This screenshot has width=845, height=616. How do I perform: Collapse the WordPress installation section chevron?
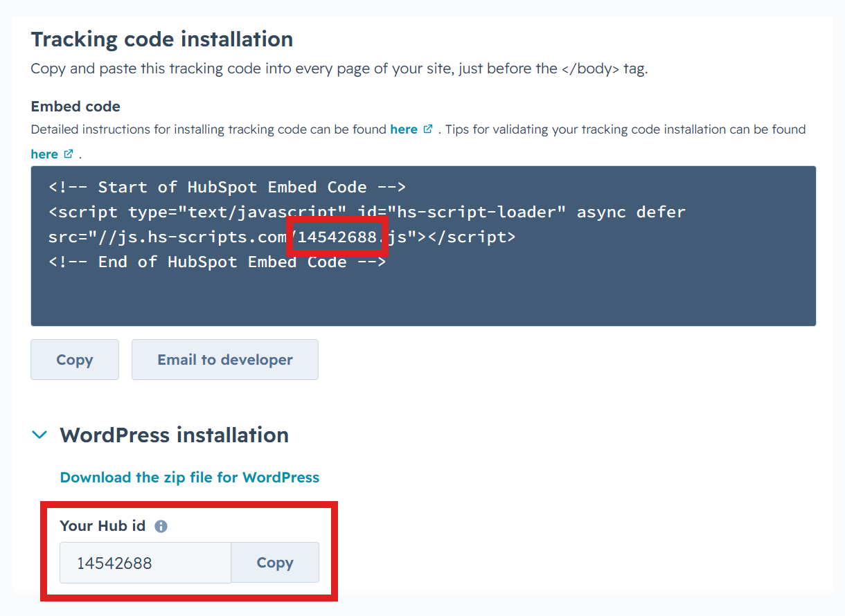coord(40,435)
